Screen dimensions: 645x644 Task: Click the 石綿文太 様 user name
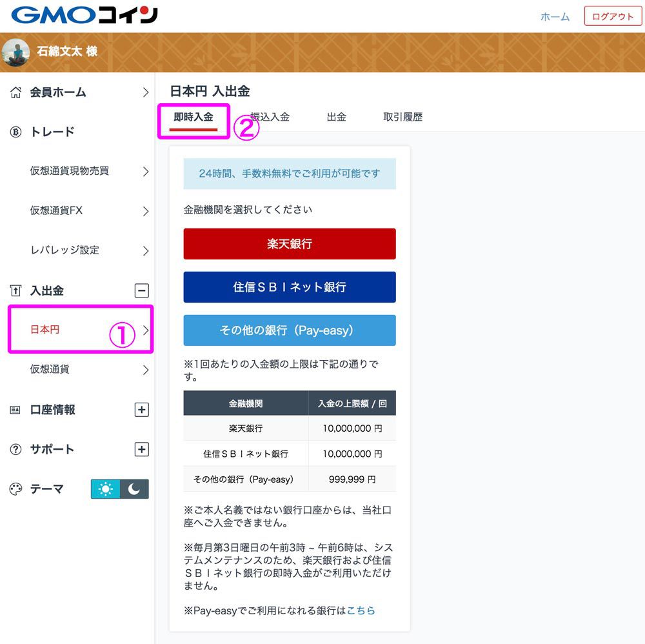[68, 52]
